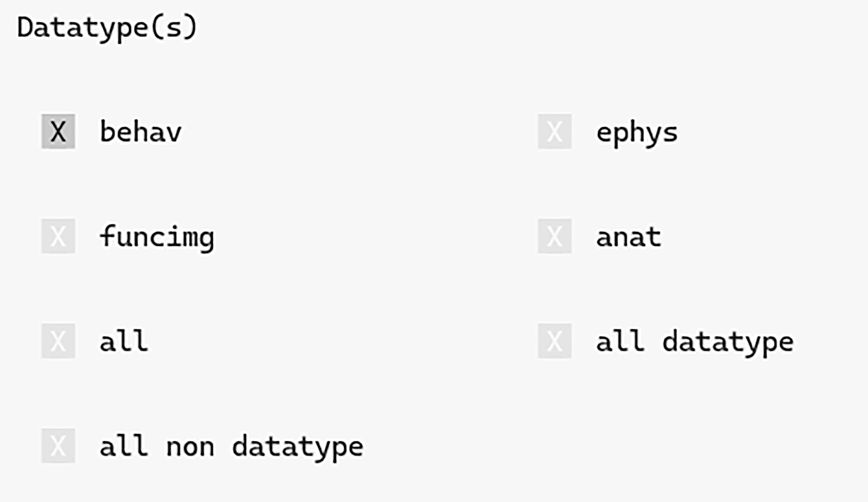Select the checkbox beside the 'all' label

(58, 341)
